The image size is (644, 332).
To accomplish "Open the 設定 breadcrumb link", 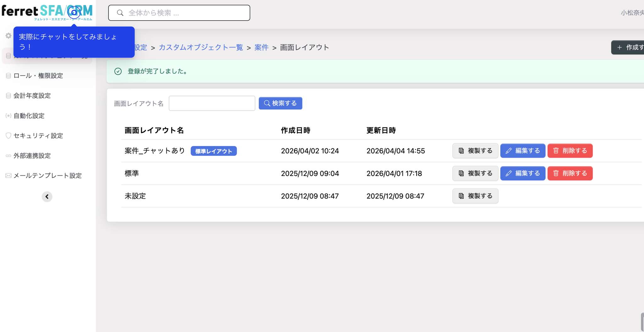I will coord(140,47).
